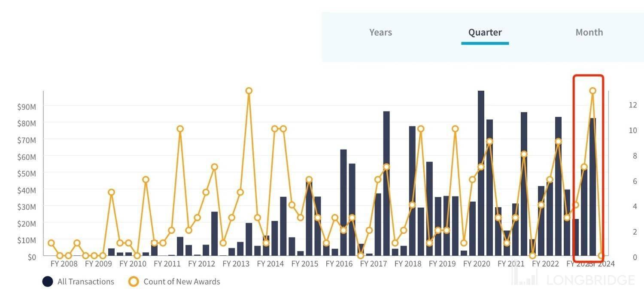Screen dimensions: 644x294
Task: Click the Longbridge watermark logo icon
Action: (x=524, y=276)
